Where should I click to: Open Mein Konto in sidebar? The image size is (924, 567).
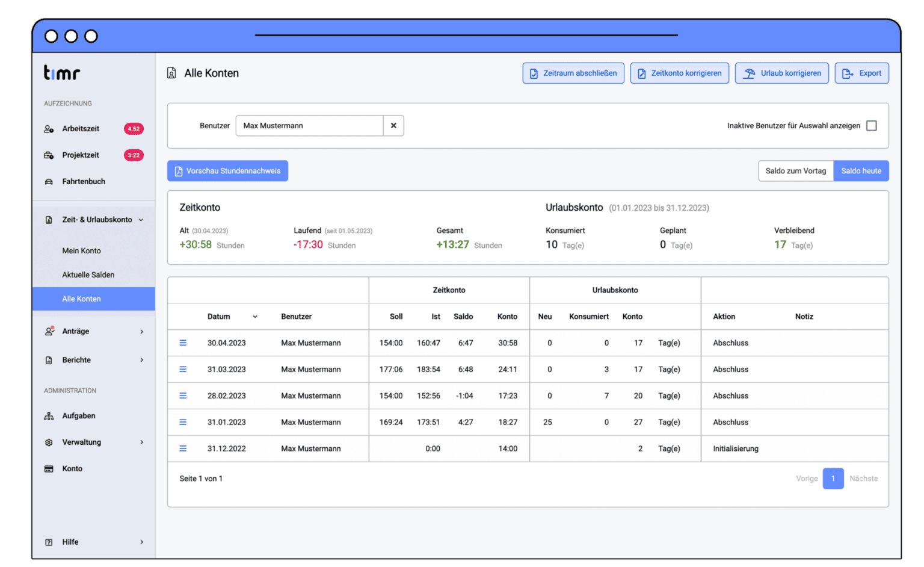tap(81, 251)
